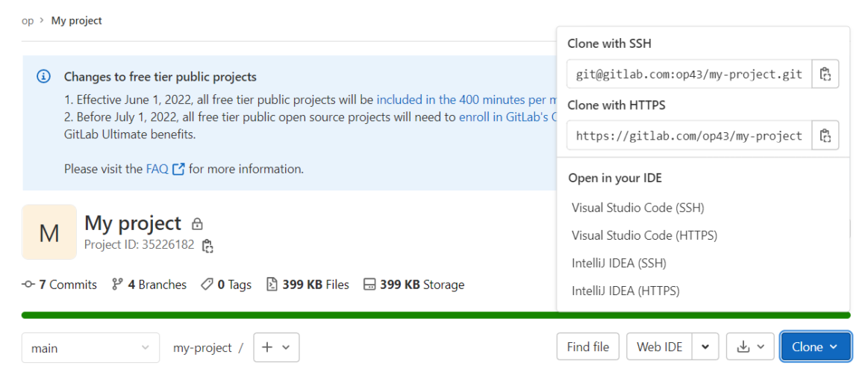Click the Clone with HTTPS label
The image size is (868, 372).
[616, 105]
